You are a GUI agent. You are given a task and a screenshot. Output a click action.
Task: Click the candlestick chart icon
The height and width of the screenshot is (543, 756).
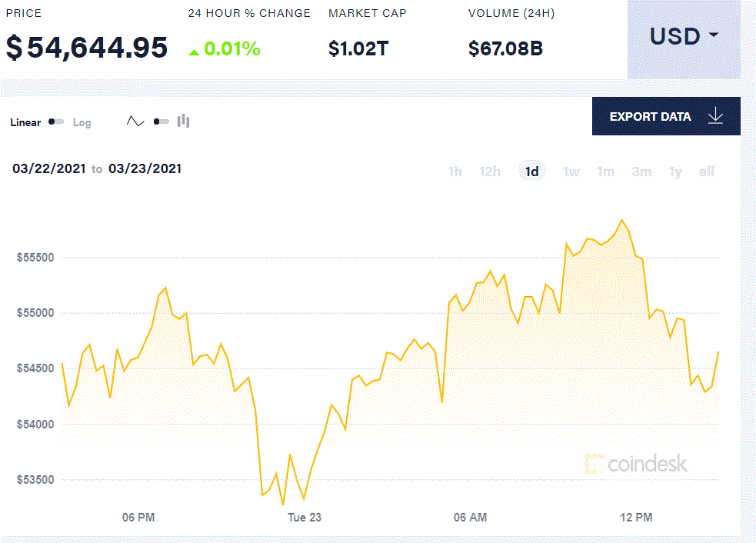click(x=183, y=121)
